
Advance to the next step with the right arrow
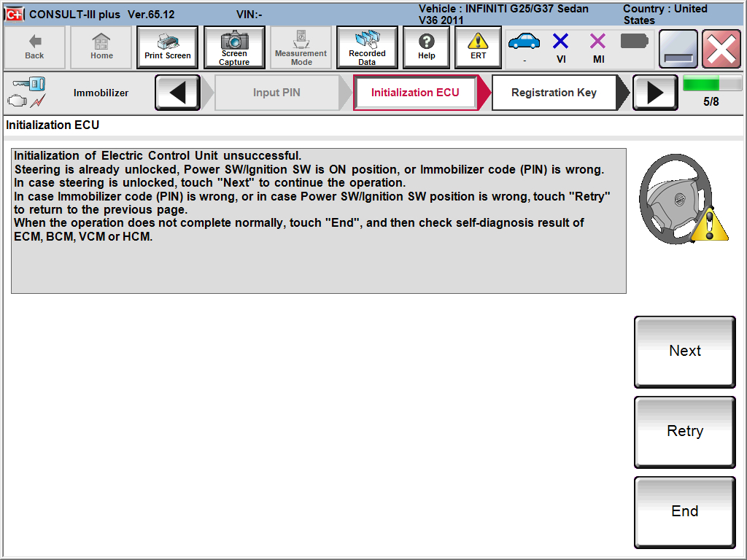click(655, 93)
